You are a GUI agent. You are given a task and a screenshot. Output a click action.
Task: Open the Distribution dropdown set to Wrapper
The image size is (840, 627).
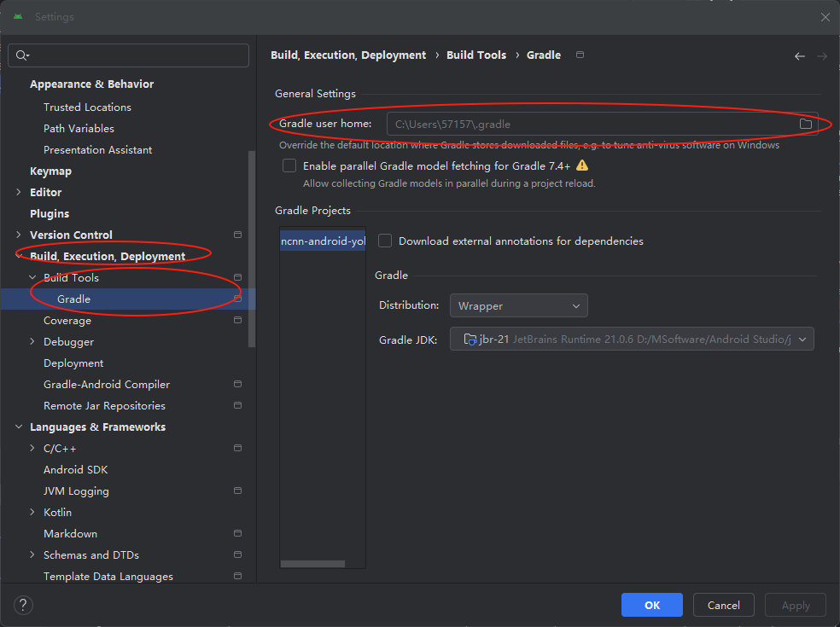click(518, 305)
